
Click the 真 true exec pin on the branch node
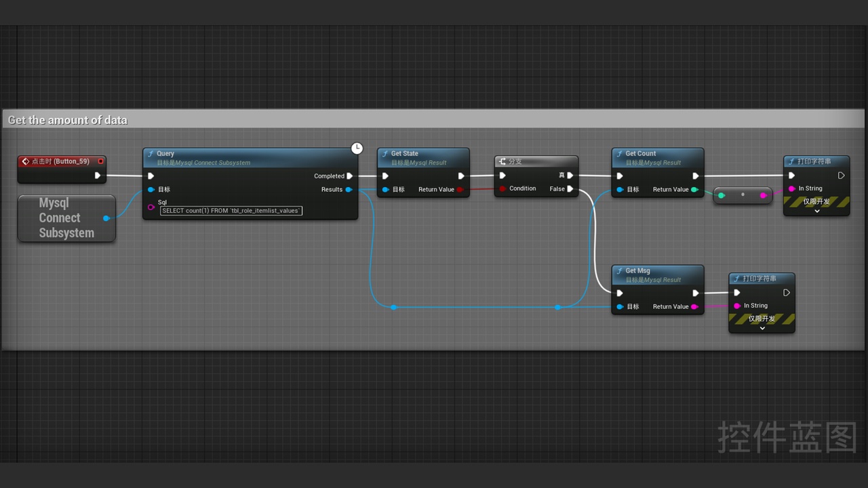(570, 176)
